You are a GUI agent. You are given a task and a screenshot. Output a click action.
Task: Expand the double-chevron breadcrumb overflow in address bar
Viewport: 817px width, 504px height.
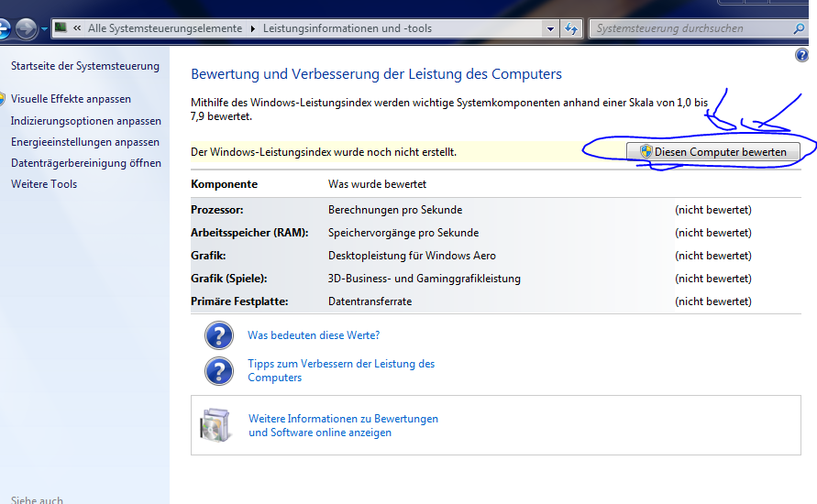(x=77, y=28)
